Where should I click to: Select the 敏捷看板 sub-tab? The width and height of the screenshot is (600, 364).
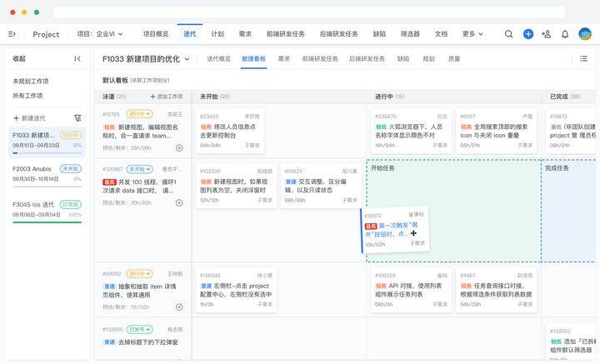(x=253, y=59)
